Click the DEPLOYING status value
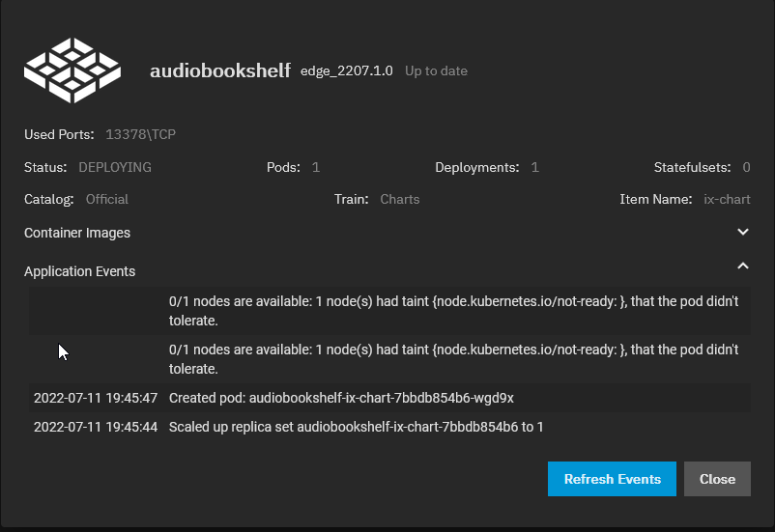The height and width of the screenshot is (532, 775). [x=115, y=167]
